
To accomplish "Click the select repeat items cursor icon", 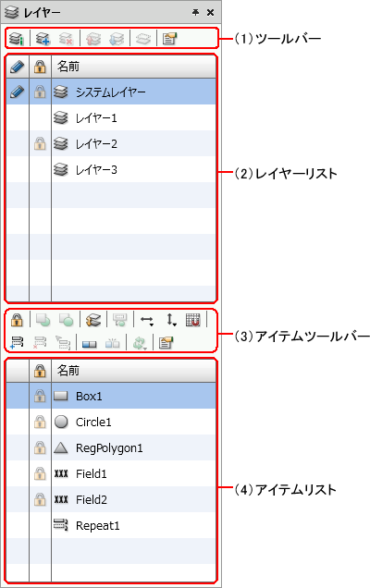I will tap(63, 342).
